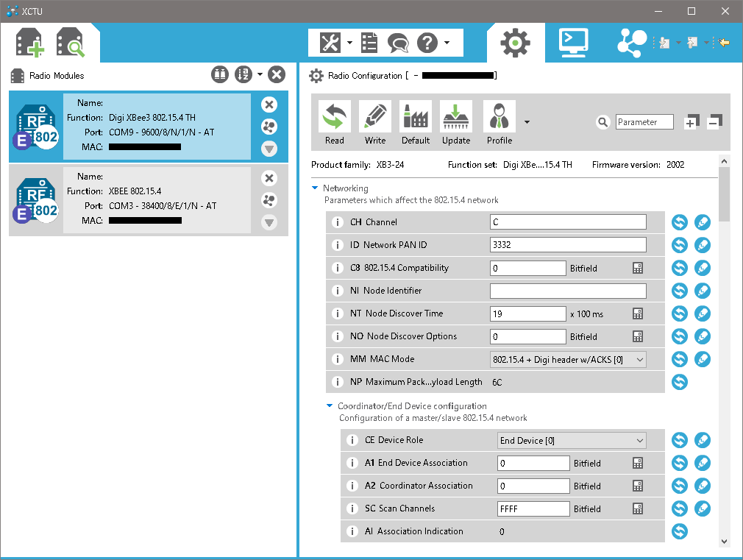
Task: Open bitfield calculator for A1 Association
Action: [x=638, y=463]
